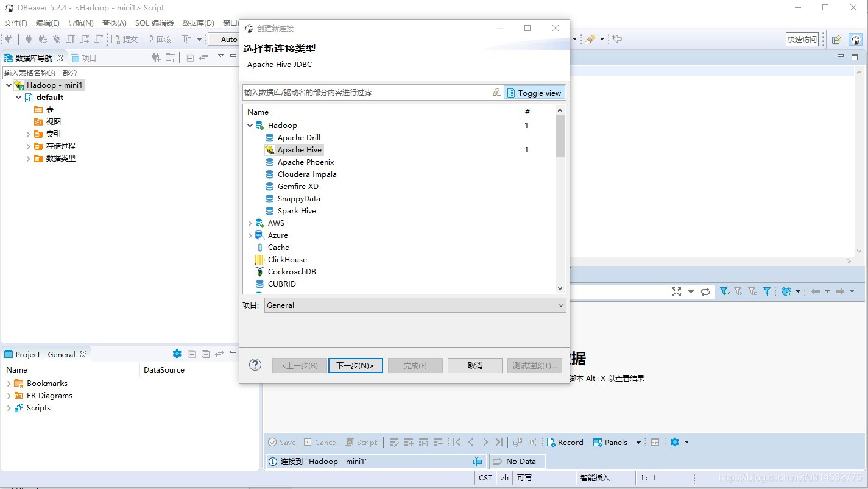This screenshot has height=489, width=868.
Task: Collapse the default schema node
Action: click(x=19, y=97)
